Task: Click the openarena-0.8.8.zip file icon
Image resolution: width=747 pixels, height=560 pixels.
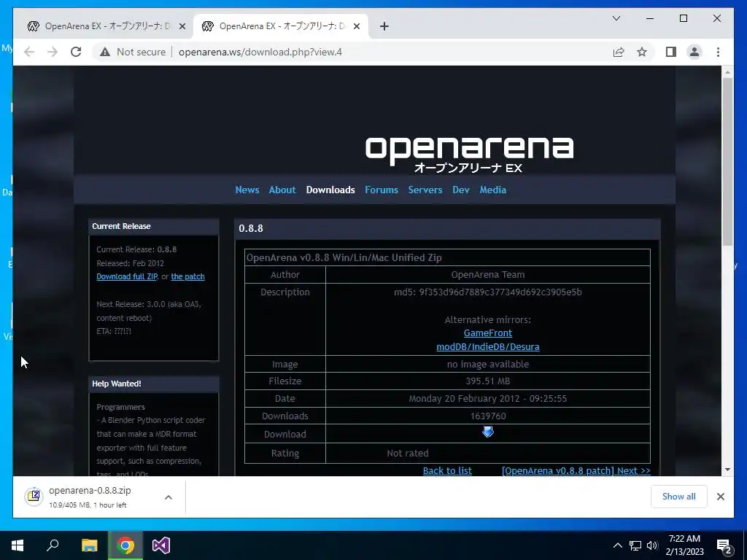Action: click(34, 497)
